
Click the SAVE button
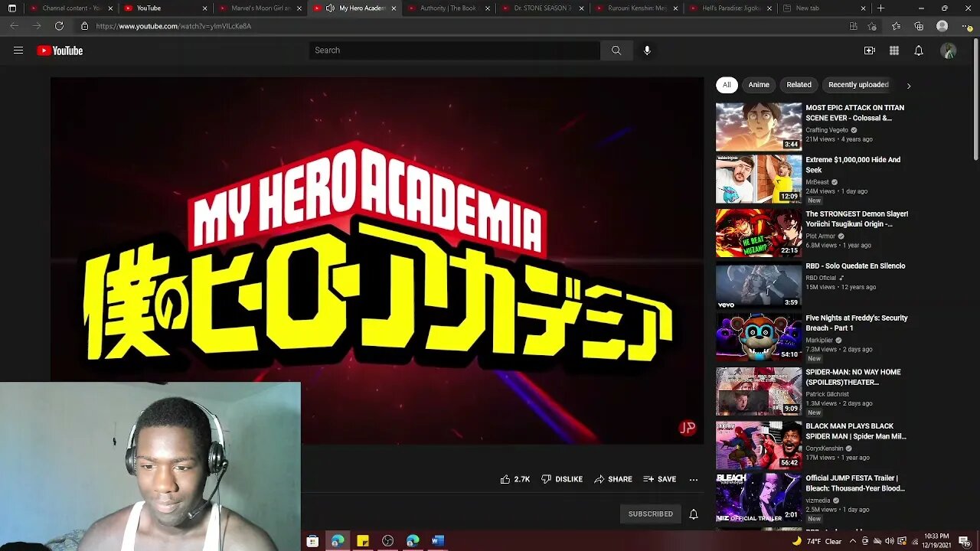660,479
